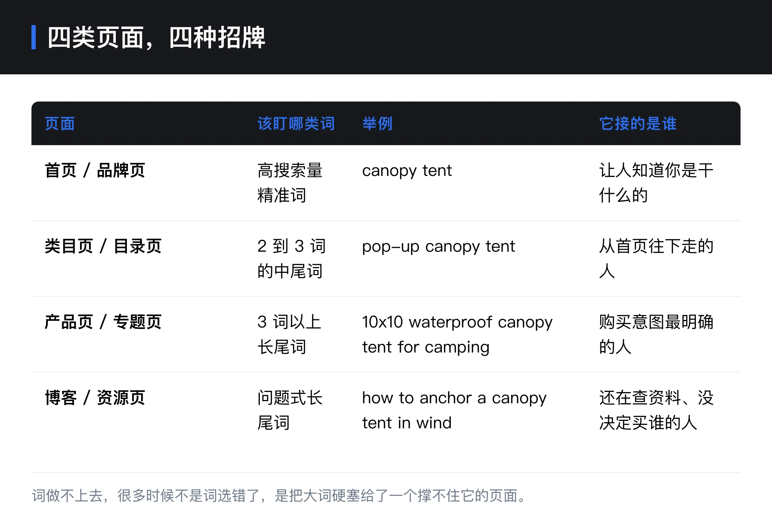Select the 页面 column header
The width and height of the screenshot is (772, 532).
coord(60,124)
